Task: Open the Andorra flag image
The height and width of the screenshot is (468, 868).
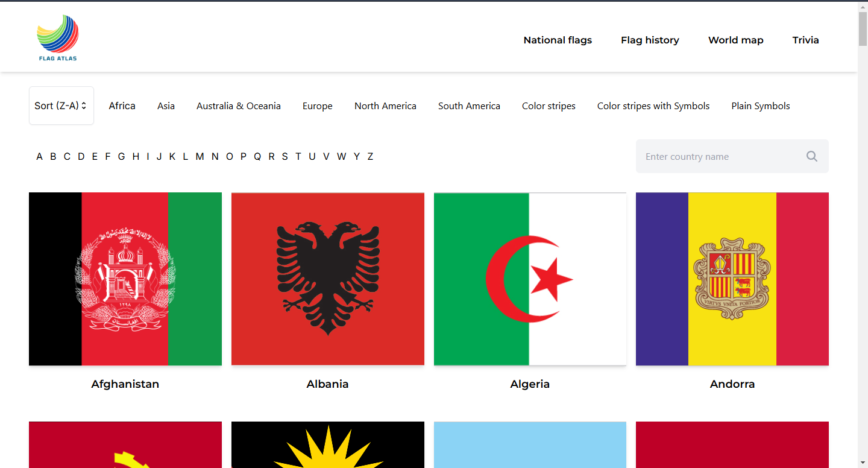Action: (732, 279)
